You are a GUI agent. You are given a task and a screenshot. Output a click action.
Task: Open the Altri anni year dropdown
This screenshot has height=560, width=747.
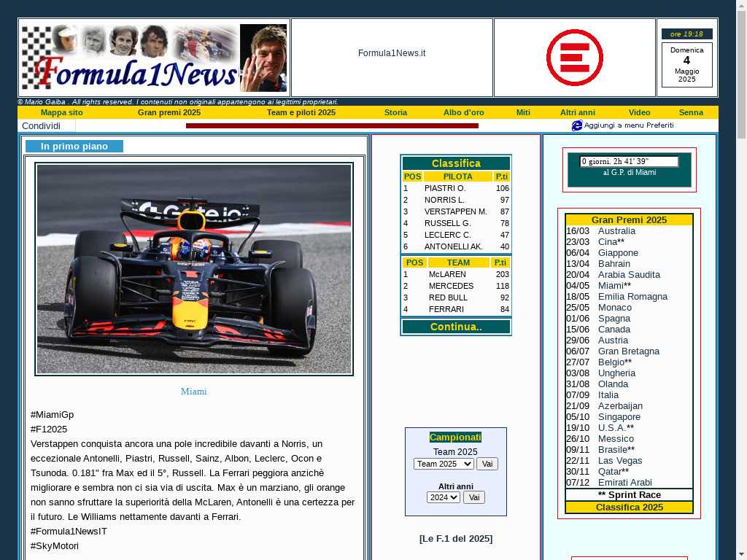[443, 497]
